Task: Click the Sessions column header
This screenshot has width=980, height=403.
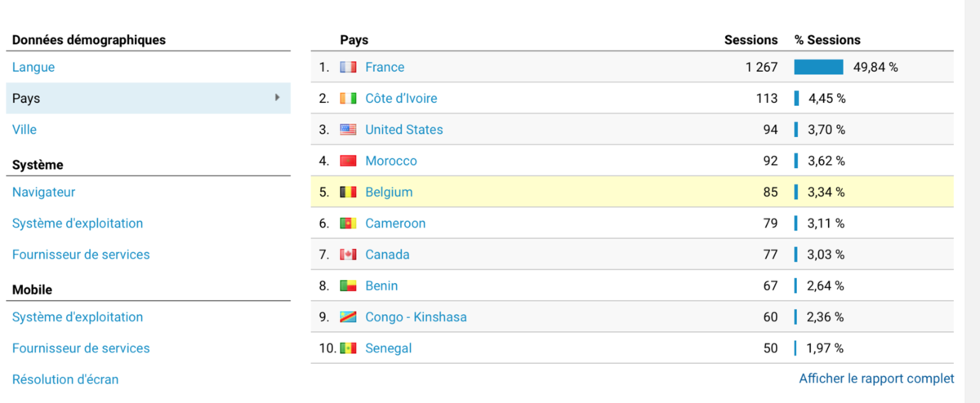Action: [751, 40]
